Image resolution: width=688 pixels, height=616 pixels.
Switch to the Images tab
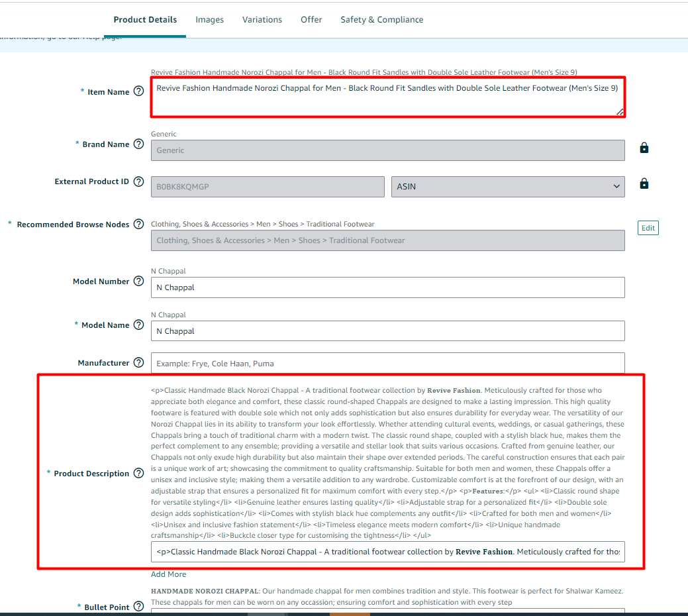click(209, 20)
